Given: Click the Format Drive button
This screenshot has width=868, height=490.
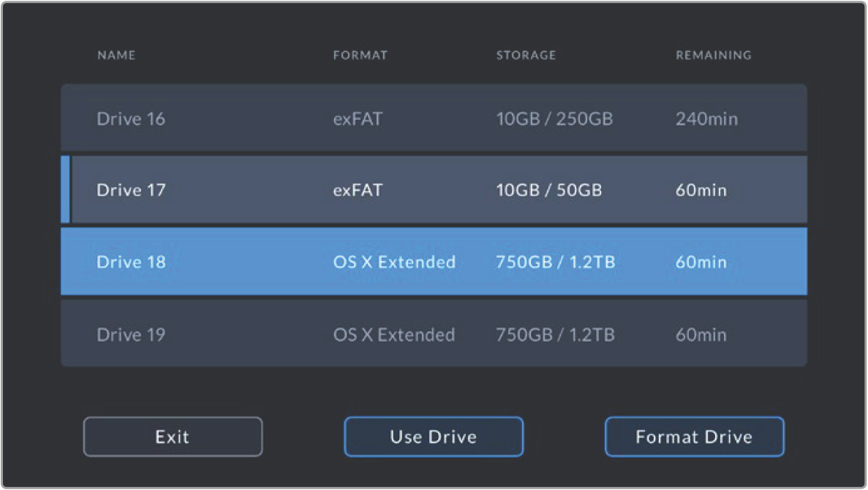Looking at the screenshot, I should tap(694, 437).
